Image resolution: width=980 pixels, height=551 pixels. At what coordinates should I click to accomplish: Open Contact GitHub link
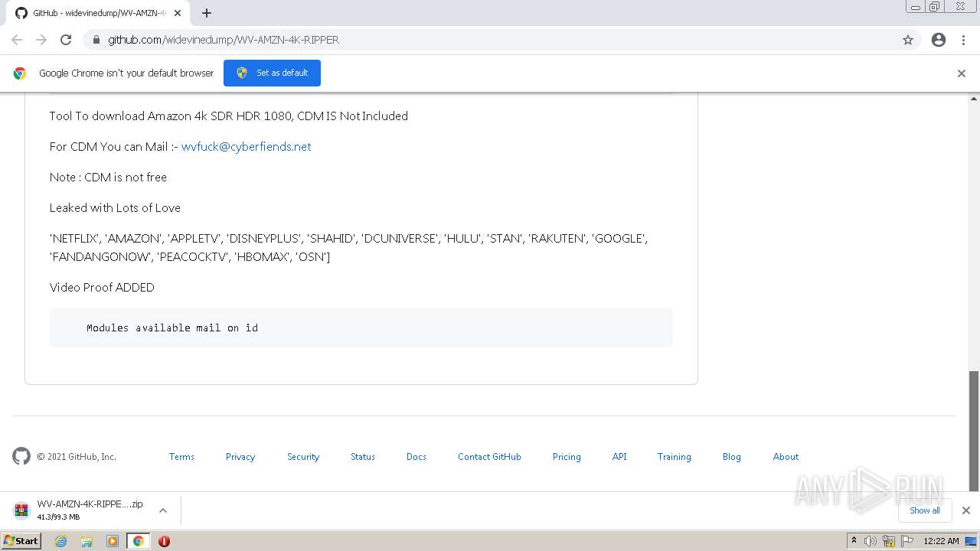tap(489, 457)
